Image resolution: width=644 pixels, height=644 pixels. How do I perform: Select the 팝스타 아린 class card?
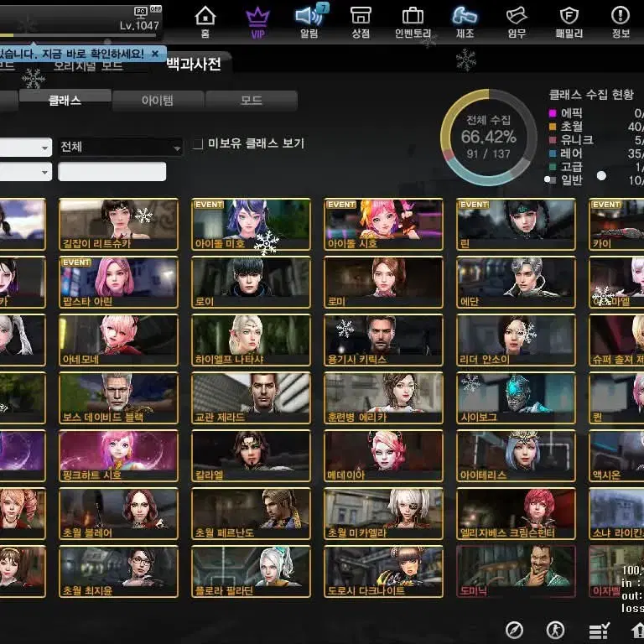pos(119,282)
